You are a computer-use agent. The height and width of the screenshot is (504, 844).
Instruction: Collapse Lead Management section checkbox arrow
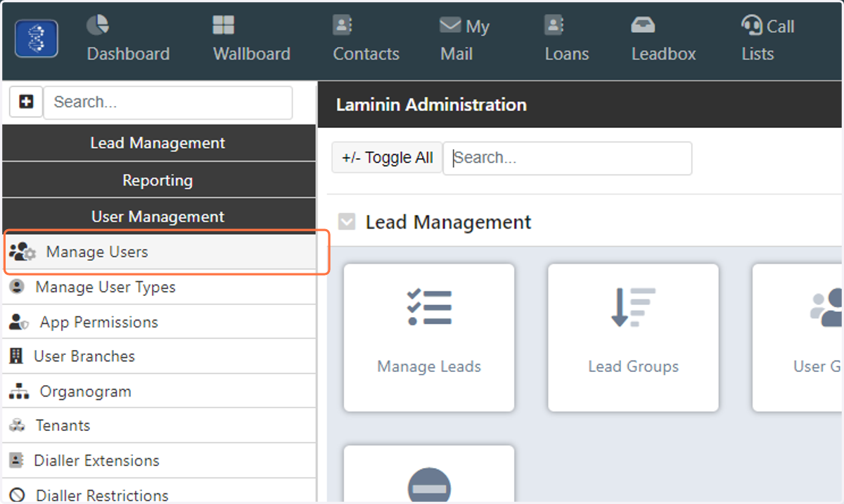click(347, 222)
